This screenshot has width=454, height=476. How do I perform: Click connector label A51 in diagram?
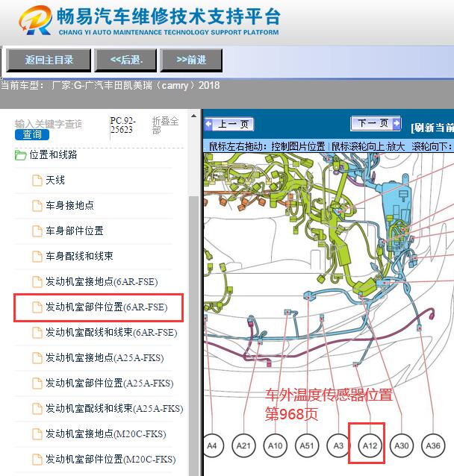coord(307,445)
